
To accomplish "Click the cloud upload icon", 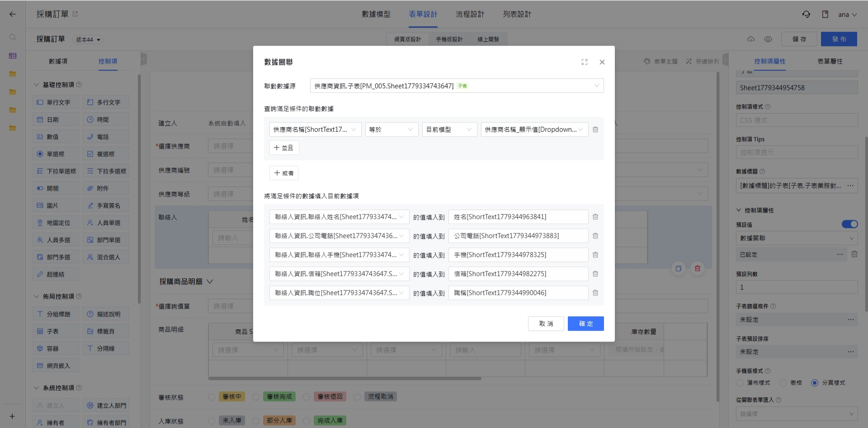I will tap(751, 39).
